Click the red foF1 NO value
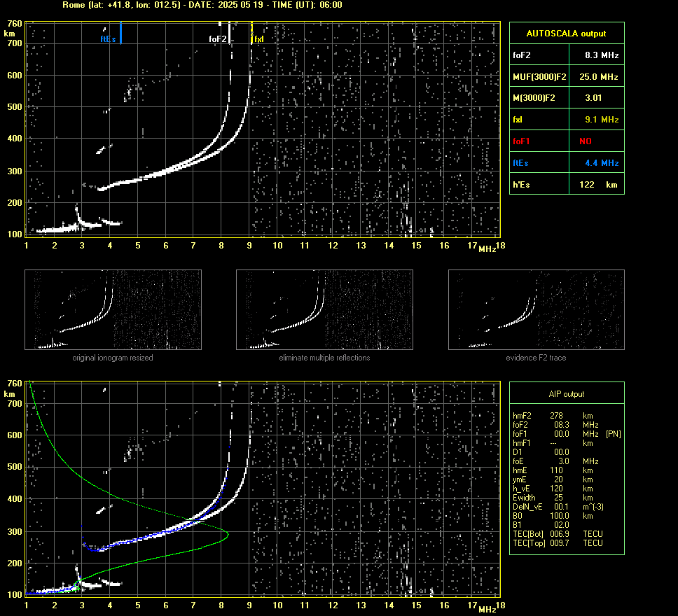Viewport: 678px width, 616px height. (586, 141)
